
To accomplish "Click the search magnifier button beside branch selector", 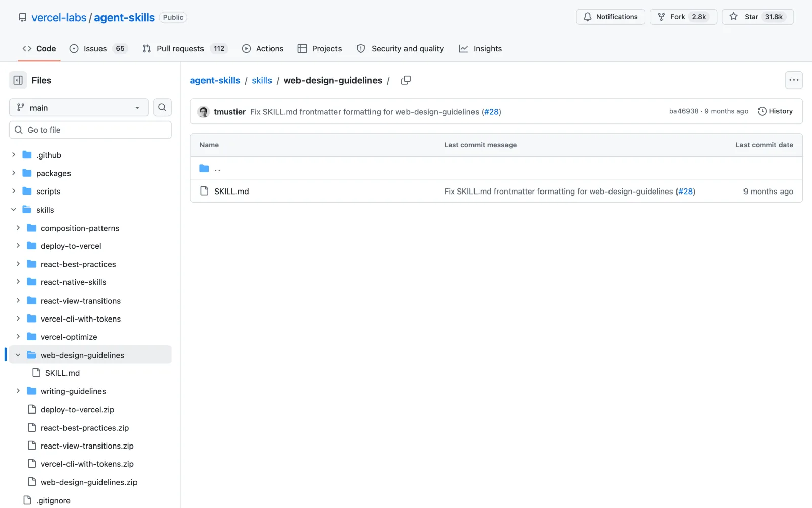I will (x=162, y=107).
